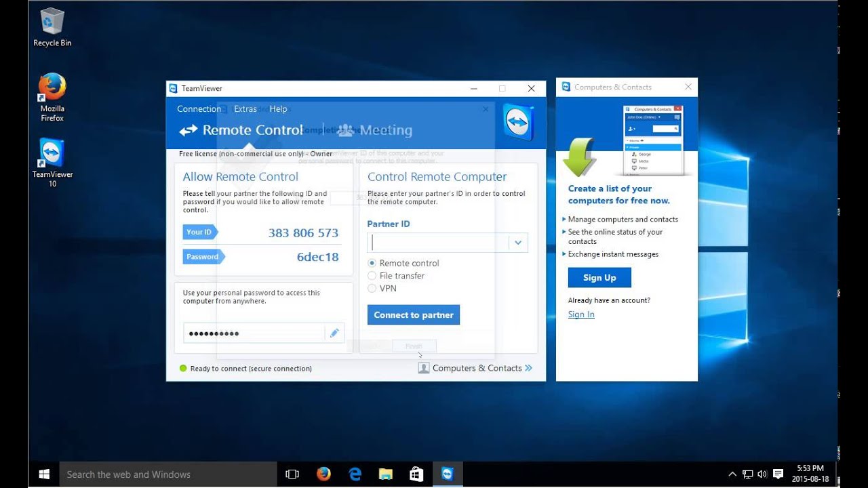
Task: Click 'Create a list of your computers' heading
Action: pos(619,195)
